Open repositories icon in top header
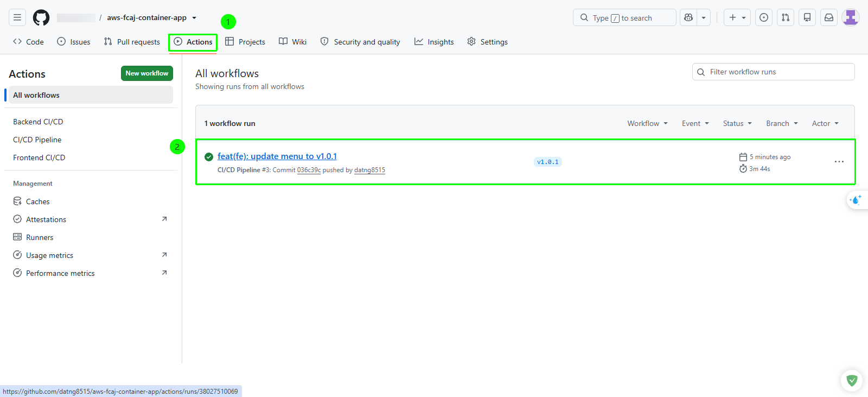 click(x=807, y=17)
